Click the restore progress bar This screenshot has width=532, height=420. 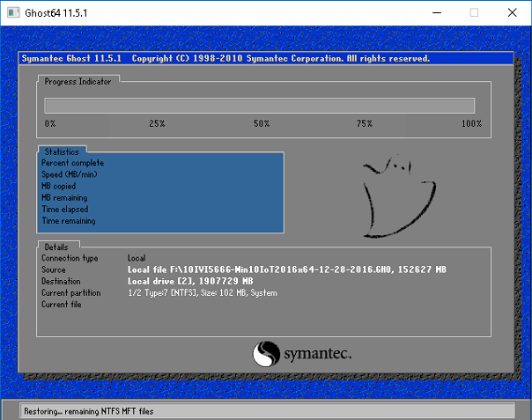point(260,106)
